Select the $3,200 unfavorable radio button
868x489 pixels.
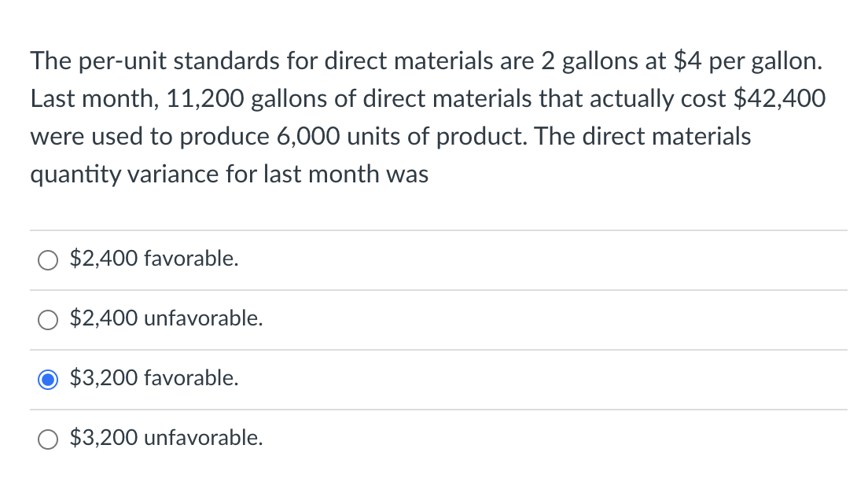[47, 439]
